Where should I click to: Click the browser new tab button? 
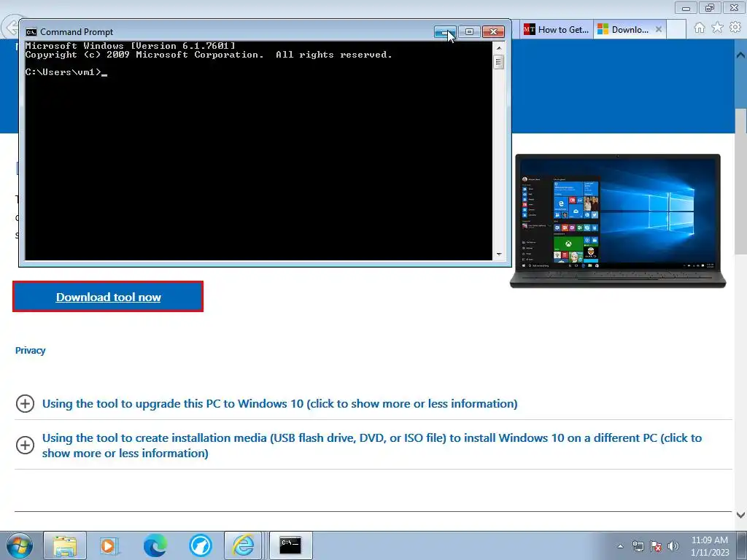point(676,29)
